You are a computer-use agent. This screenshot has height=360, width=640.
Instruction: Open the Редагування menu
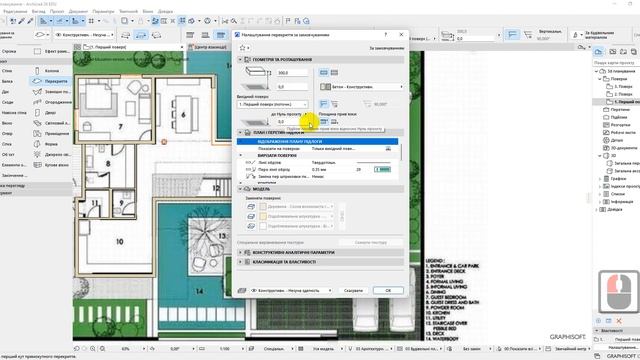[15, 11]
